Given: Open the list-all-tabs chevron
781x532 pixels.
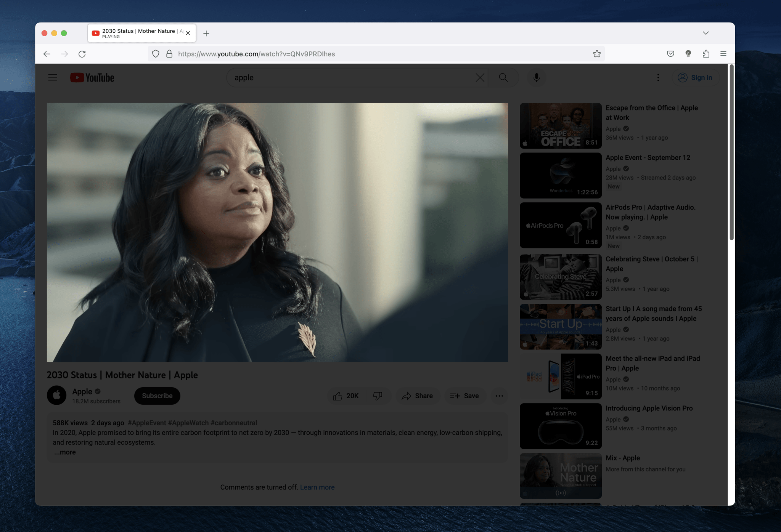Looking at the screenshot, I should pyautogui.click(x=706, y=33).
